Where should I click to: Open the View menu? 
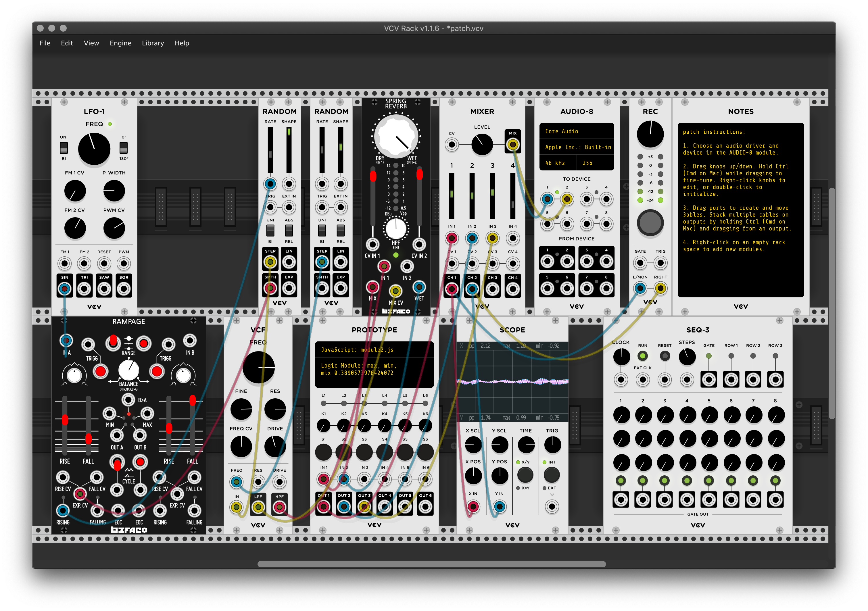coord(91,43)
